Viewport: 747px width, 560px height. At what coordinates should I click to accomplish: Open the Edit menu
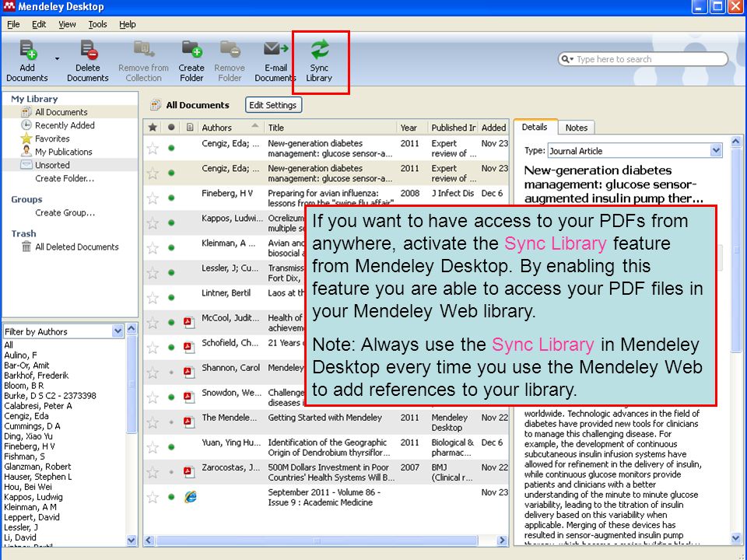point(39,24)
